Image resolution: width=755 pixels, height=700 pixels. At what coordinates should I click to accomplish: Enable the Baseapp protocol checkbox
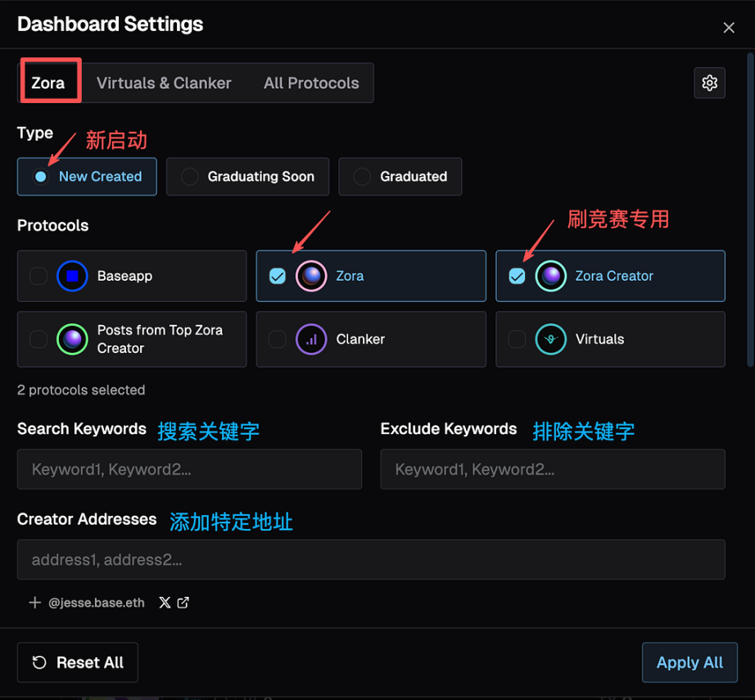[x=38, y=277]
